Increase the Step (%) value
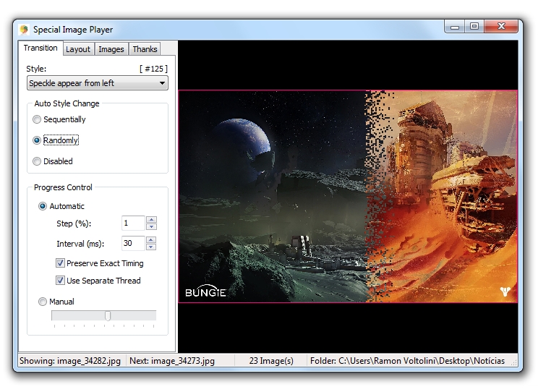This screenshot has width=538, height=392. point(151,219)
